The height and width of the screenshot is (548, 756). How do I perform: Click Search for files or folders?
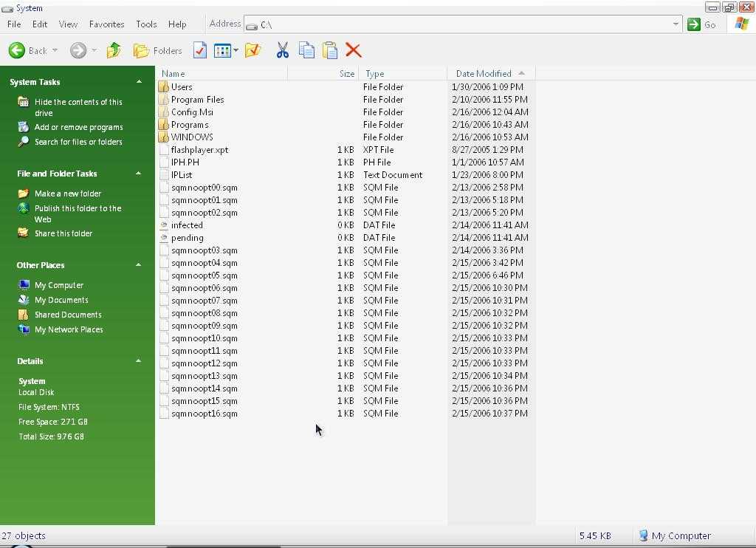coord(78,142)
